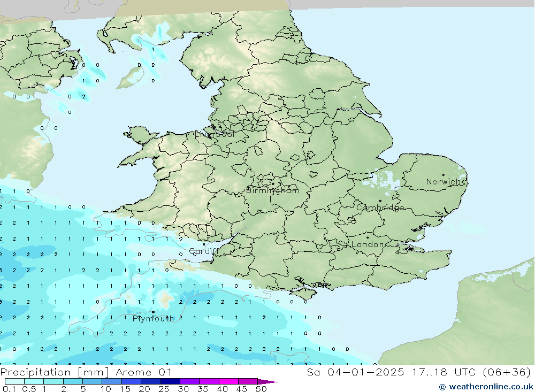Click the Liverpool city label
This screenshot has height=392, width=535.
point(215,134)
